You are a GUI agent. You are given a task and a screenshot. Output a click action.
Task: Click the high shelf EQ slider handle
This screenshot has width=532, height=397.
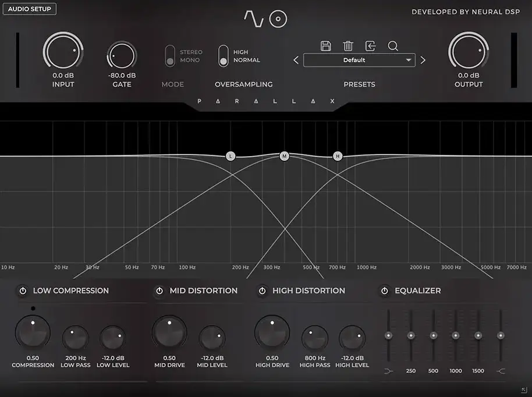pos(501,335)
